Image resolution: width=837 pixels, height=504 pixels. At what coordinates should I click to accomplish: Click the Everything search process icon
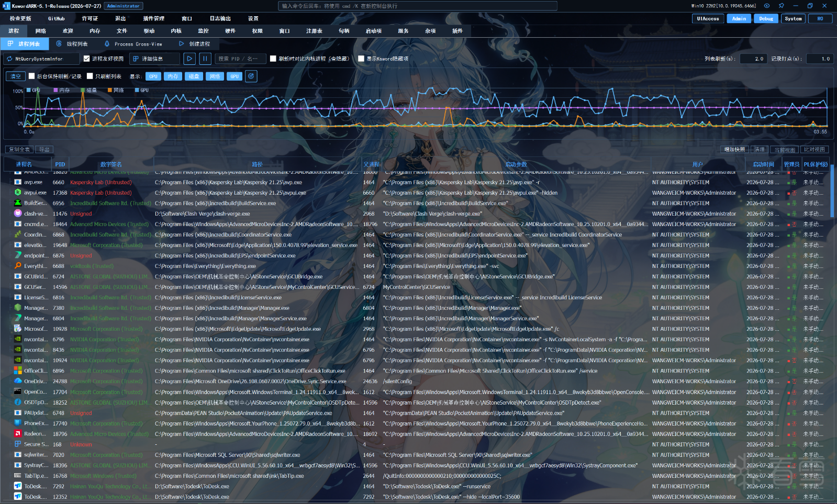(x=18, y=266)
